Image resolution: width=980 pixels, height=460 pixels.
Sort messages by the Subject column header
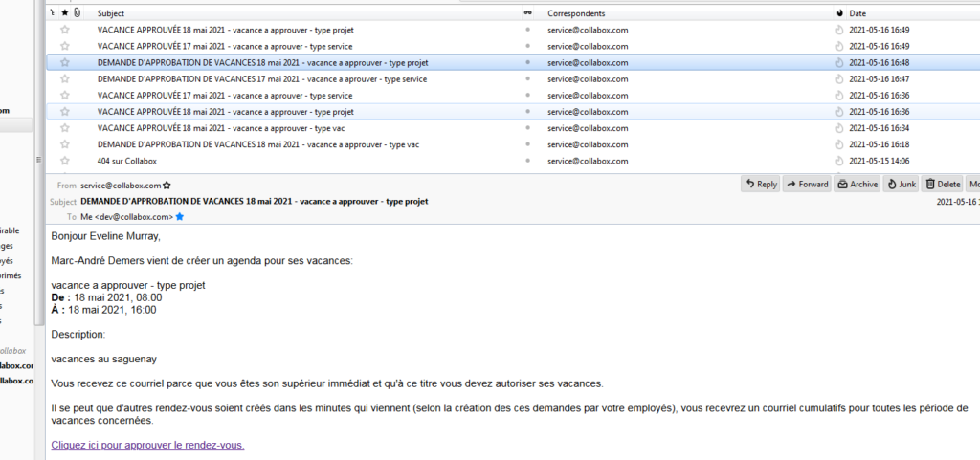111,13
